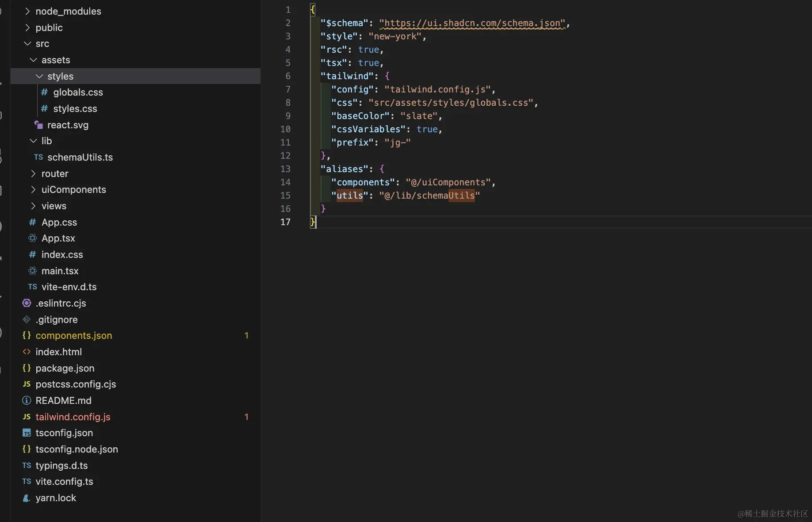Screen dimensions: 812x522
Task: Open vite.config.ts in the explorer
Action: pyautogui.click(x=65, y=481)
